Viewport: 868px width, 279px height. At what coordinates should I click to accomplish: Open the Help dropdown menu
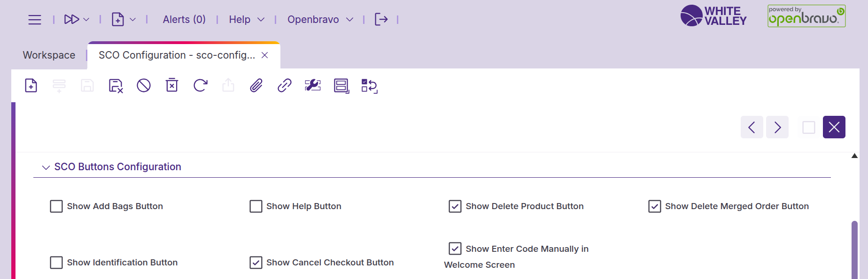(x=247, y=19)
